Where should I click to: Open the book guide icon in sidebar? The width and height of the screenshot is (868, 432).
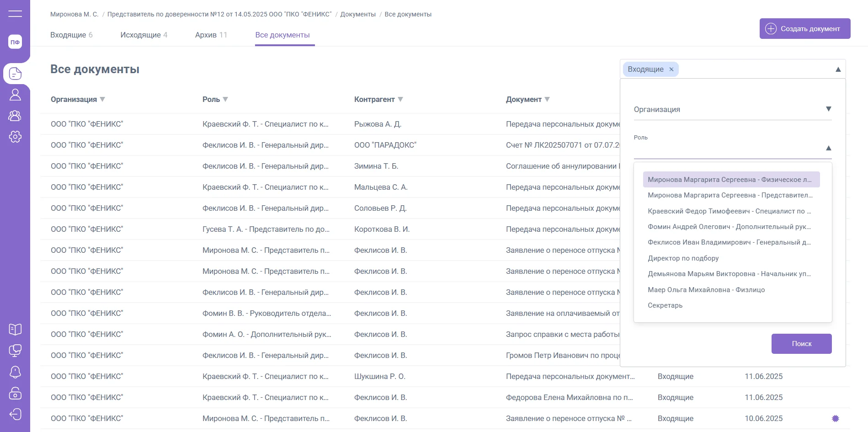pos(15,330)
